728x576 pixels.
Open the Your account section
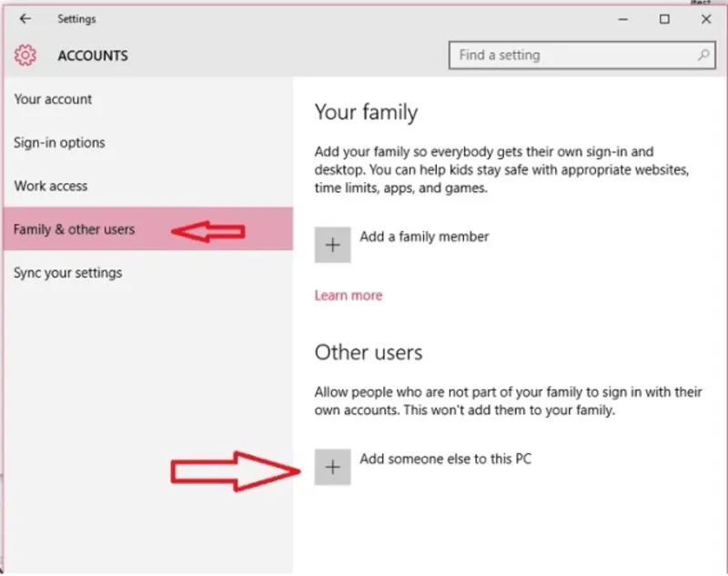pyautogui.click(x=53, y=99)
